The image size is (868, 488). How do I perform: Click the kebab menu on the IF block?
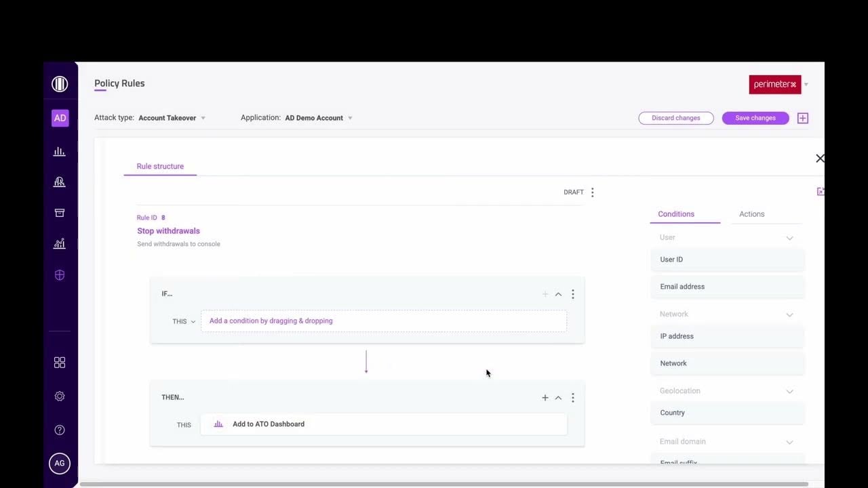(x=573, y=293)
